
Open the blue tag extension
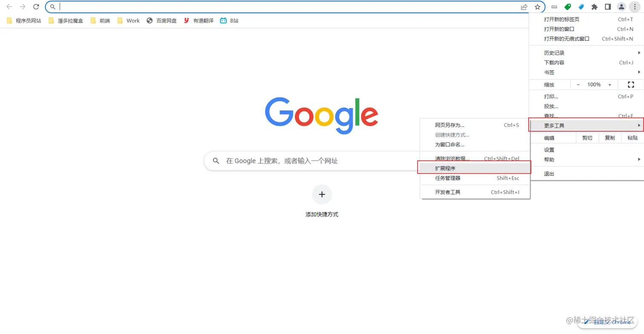581,7
